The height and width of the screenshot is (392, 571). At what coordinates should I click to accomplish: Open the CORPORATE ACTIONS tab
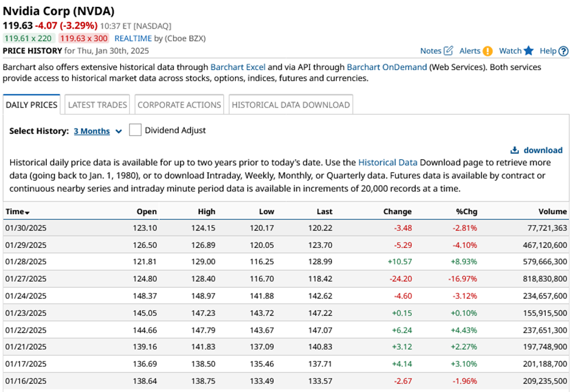click(179, 104)
